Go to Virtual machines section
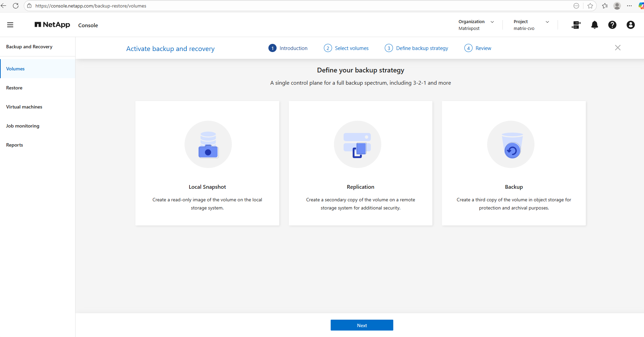The width and height of the screenshot is (644, 337). click(24, 107)
